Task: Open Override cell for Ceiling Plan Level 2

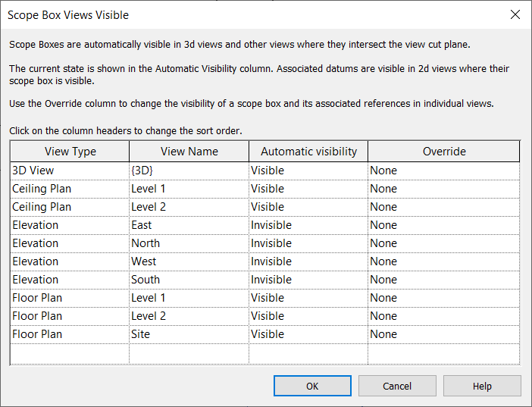Action: coord(444,207)
